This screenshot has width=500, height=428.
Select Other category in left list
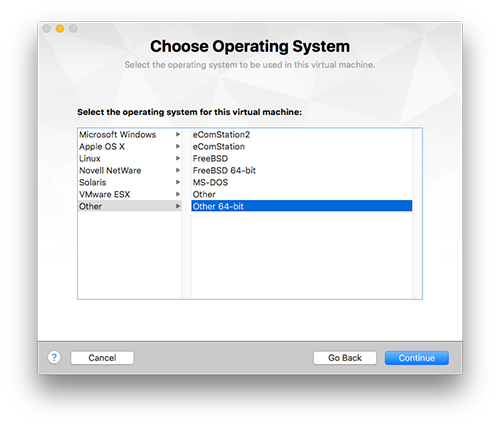tap(130, 206)
